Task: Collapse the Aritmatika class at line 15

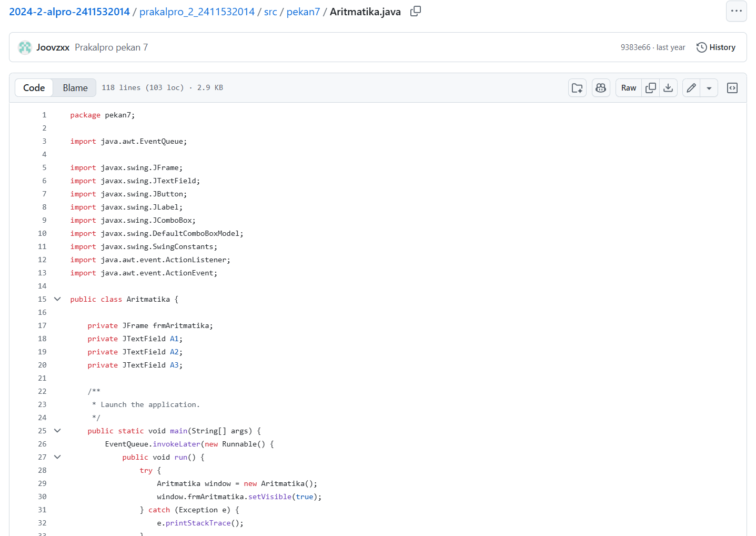Action: [x=57, y=299]
